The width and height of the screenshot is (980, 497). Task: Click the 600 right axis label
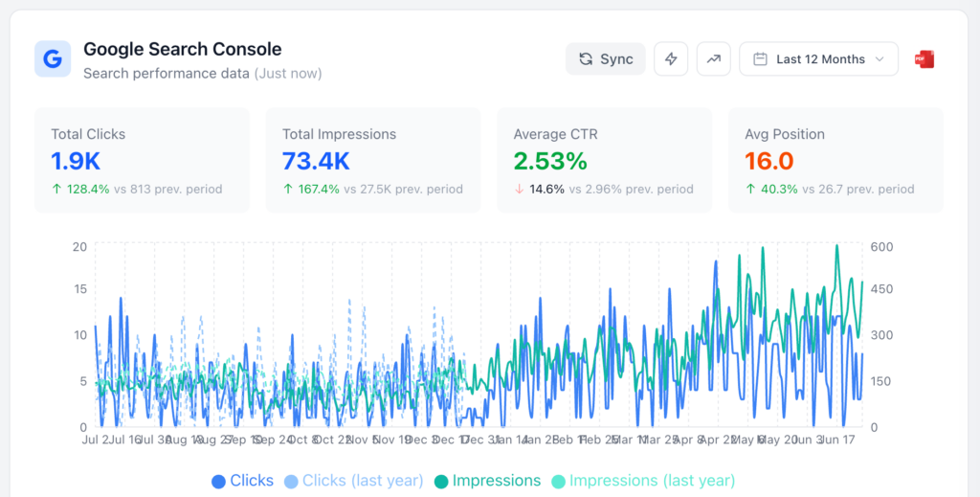881,247
